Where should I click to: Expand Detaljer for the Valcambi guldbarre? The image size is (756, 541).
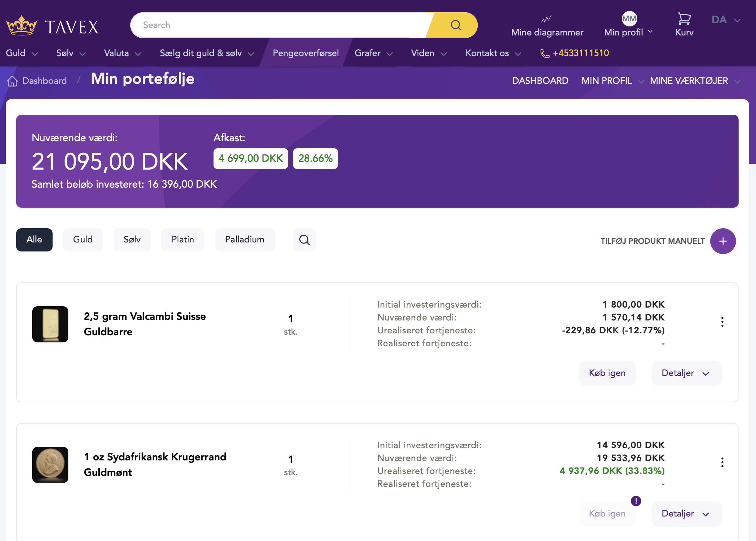686,373
